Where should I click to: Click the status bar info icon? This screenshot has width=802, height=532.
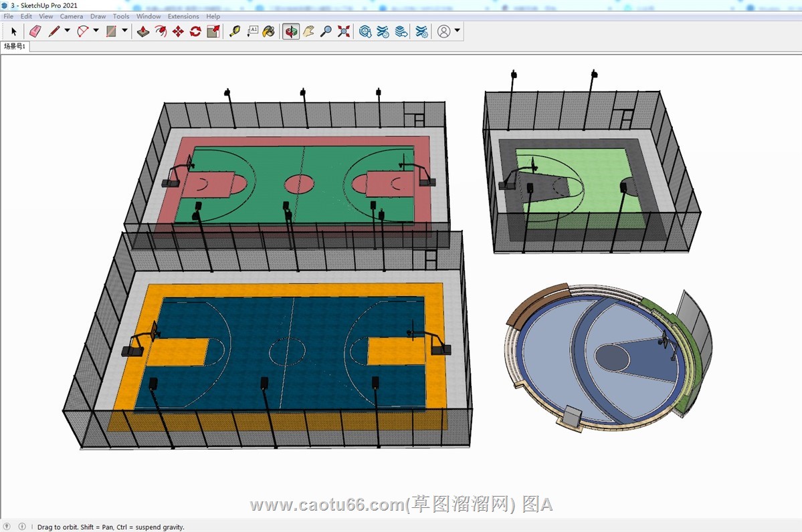pyautogui.click(x=22, y=527)
